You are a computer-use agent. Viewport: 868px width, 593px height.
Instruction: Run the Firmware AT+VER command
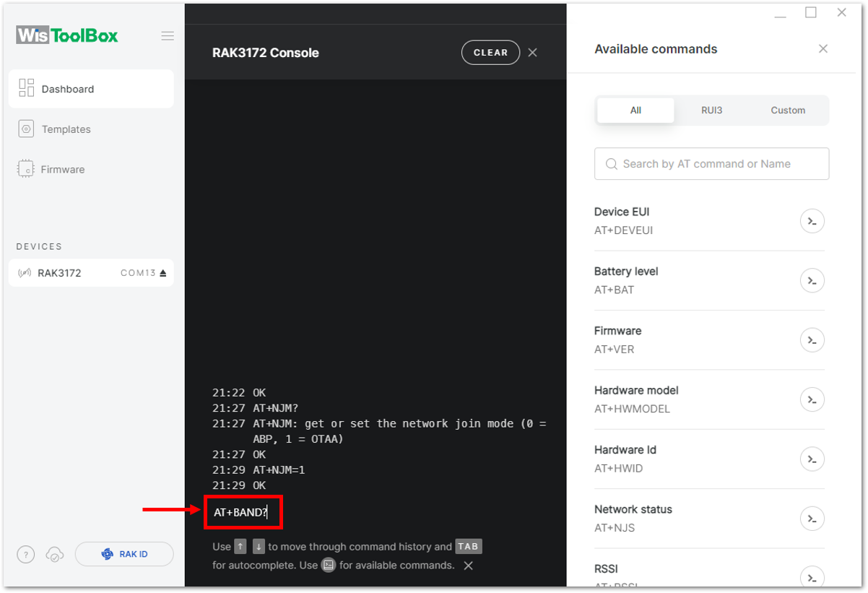click(812, 339)
